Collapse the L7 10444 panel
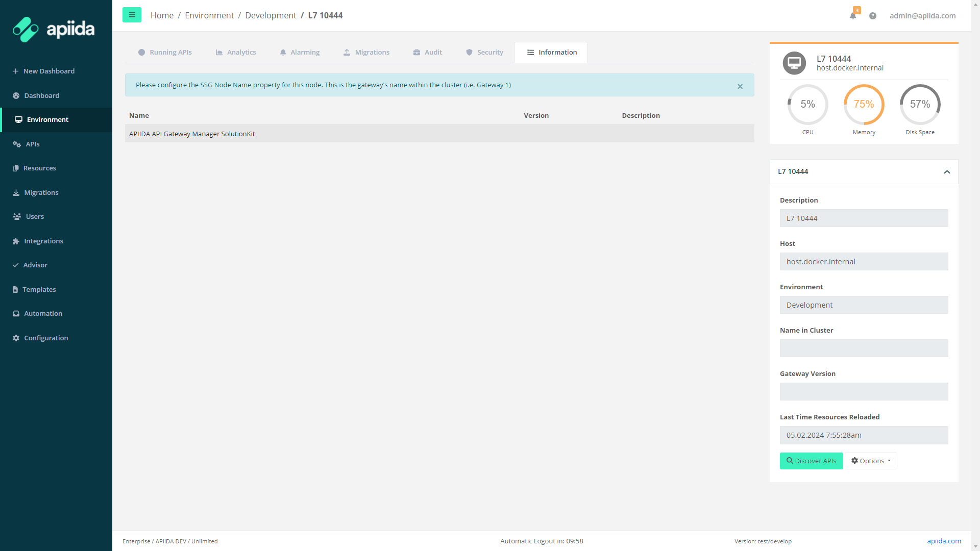Image resolution: width=980 pixels, height=551 pixels. point(947,172)
